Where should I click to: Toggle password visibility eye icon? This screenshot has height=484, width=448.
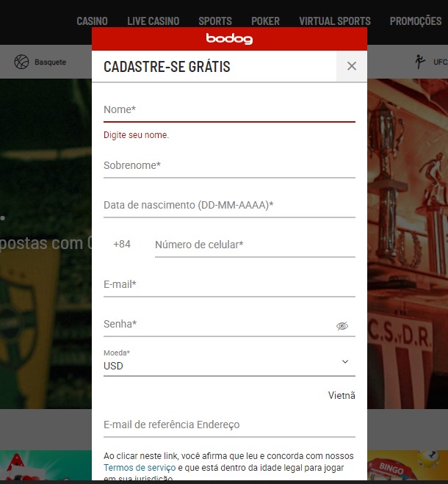point(342,325)
